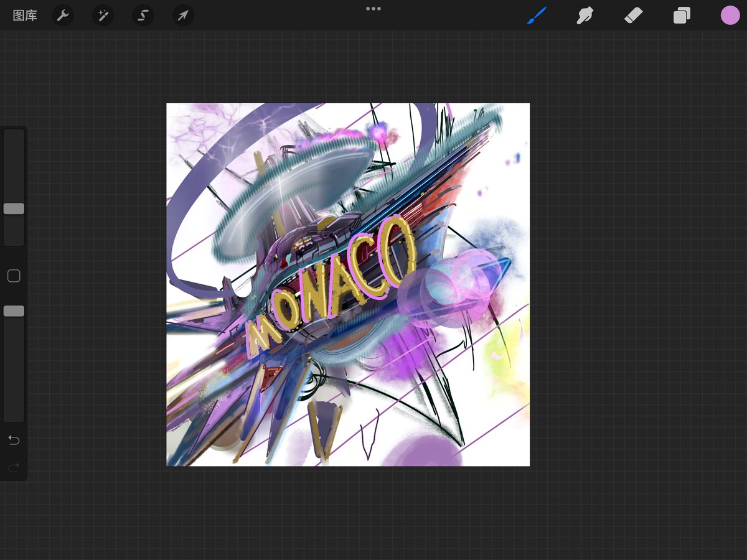Select the Smudge finger tool

pyautogui.click(x=585, y=16)
